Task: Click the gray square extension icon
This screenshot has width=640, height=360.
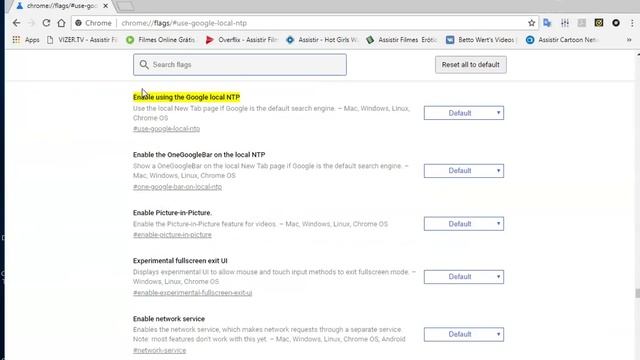Action: pyautogui.click(x=582, y=23)
